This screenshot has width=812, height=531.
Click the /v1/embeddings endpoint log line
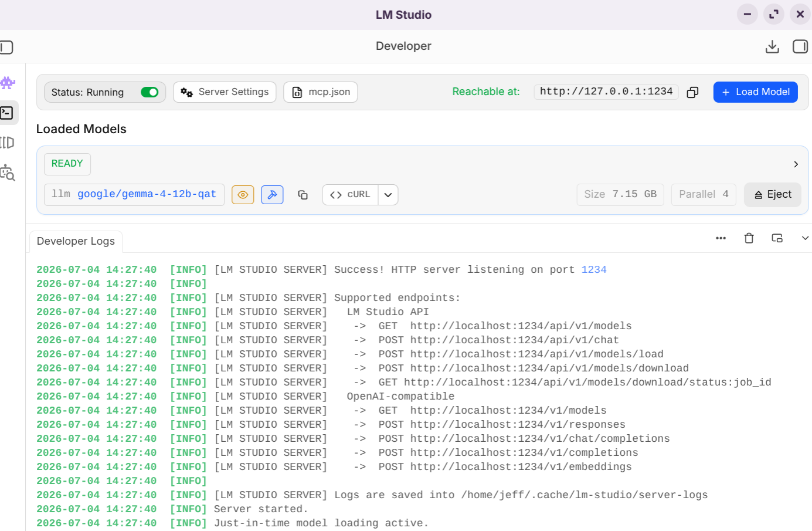[x=334, y=467]
